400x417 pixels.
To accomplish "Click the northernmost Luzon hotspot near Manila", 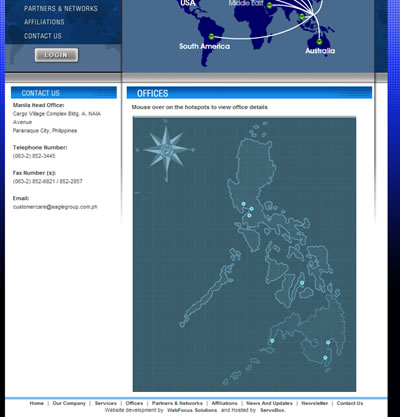I will click(x=243, y=204).
